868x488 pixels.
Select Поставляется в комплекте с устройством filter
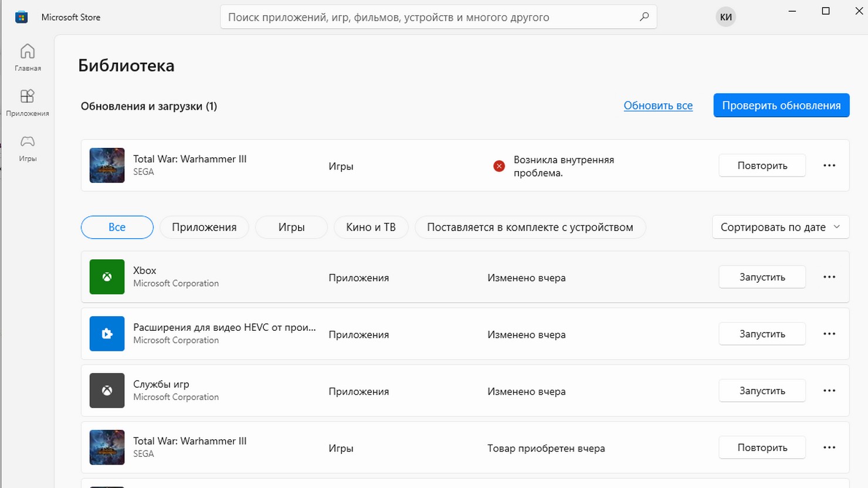tap(530, 227)
